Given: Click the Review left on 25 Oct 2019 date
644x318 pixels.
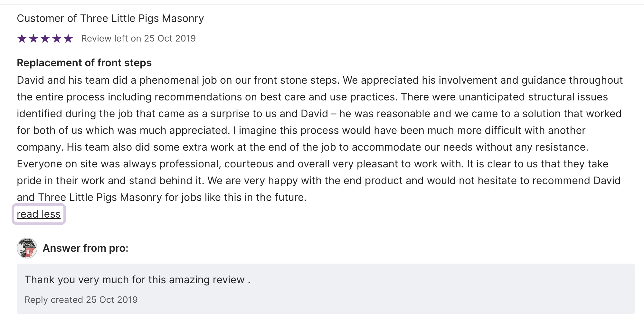Looking at the screenshot, I should [138, 39].
